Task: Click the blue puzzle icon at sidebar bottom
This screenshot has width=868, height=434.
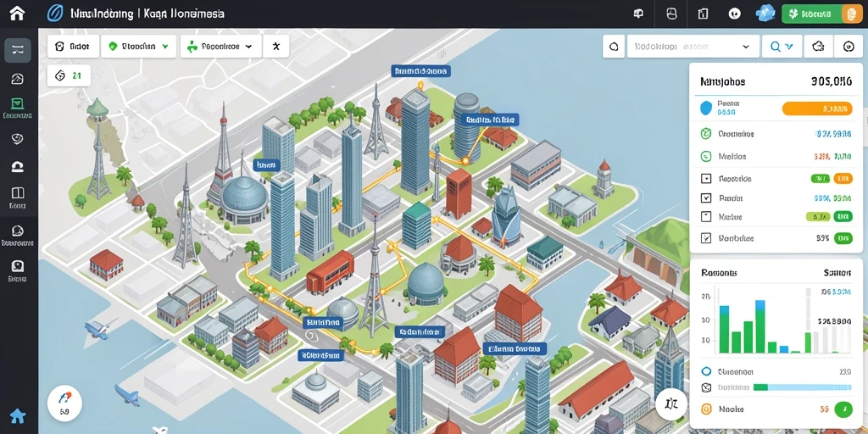Action: coord(18,415)
